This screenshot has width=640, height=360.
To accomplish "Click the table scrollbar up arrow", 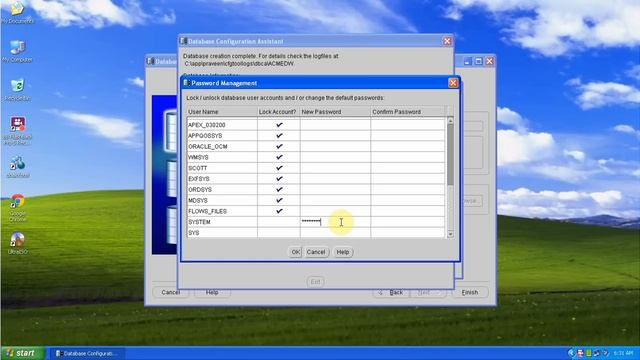I will point(450,120).
